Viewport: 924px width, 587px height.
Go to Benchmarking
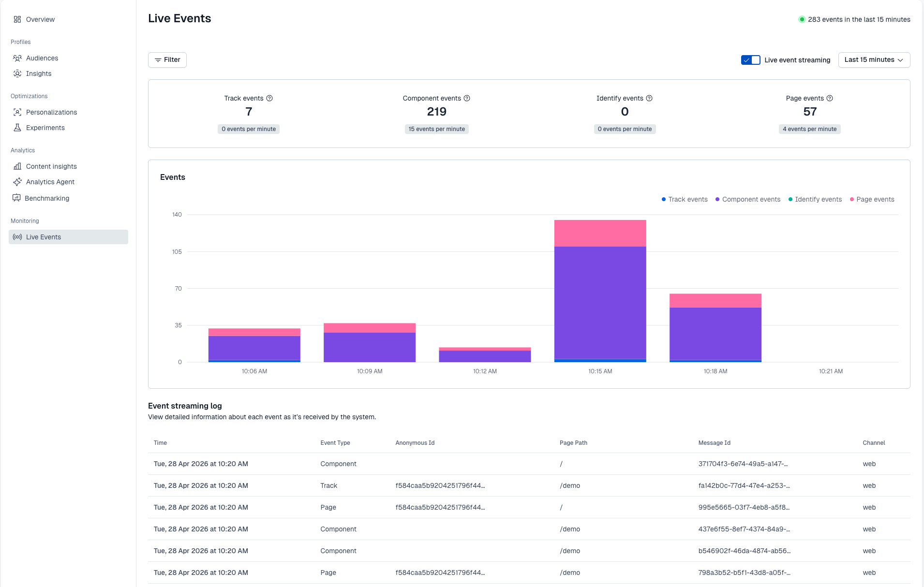click(x=68, y=198)
